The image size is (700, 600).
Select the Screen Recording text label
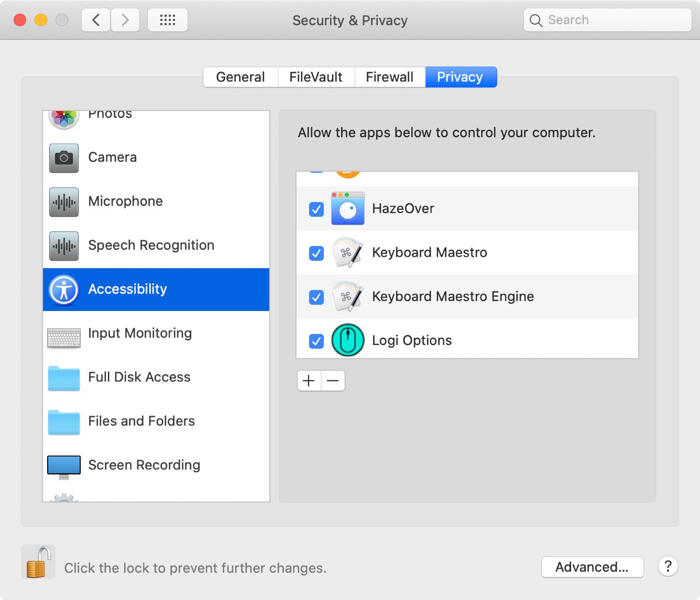tap(144, 465)
